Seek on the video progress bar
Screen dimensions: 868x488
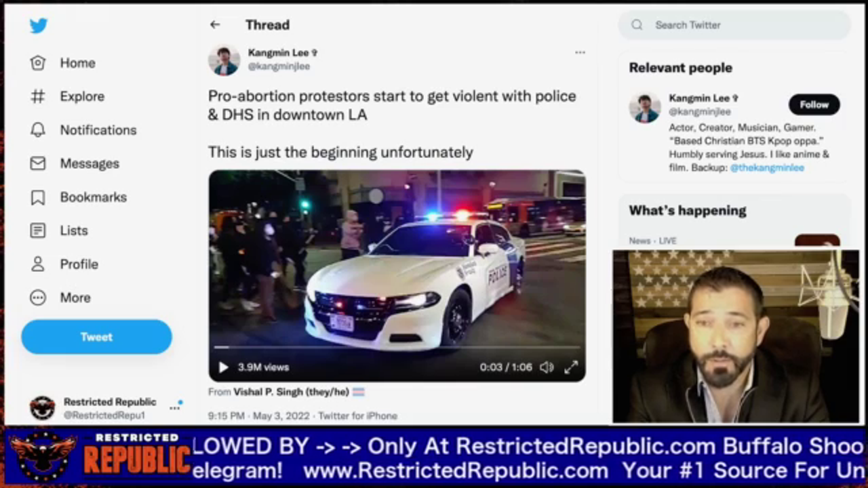[x=397, y=347]
